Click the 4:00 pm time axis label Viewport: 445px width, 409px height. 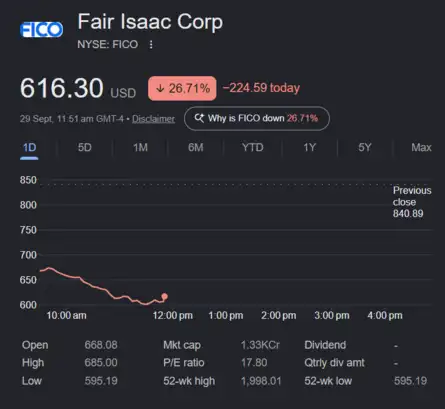(385, 315)
